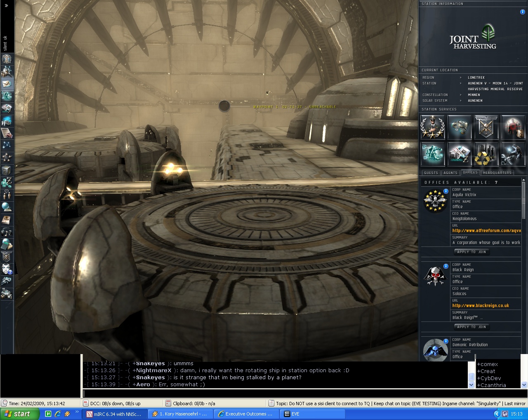Expand hidden system tray icons

[x=496, y=414]
